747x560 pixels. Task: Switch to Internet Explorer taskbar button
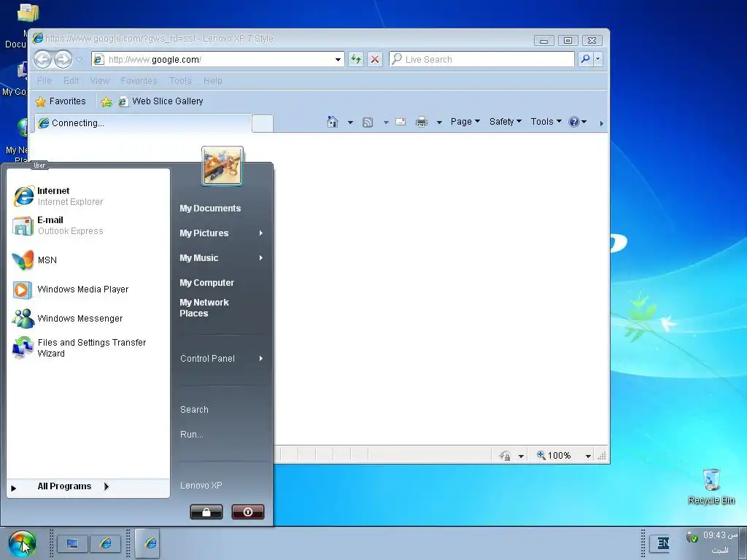point(147,542)
